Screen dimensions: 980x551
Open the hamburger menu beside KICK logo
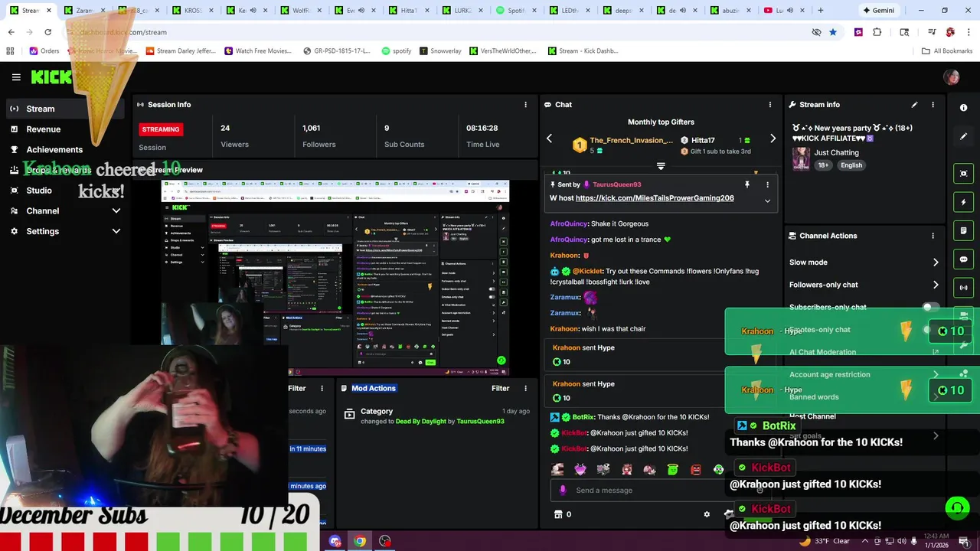point(16,77)
